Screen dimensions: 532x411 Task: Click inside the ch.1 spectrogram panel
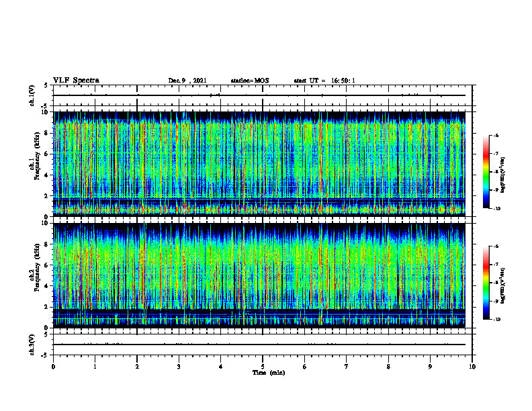coord(259,164)
